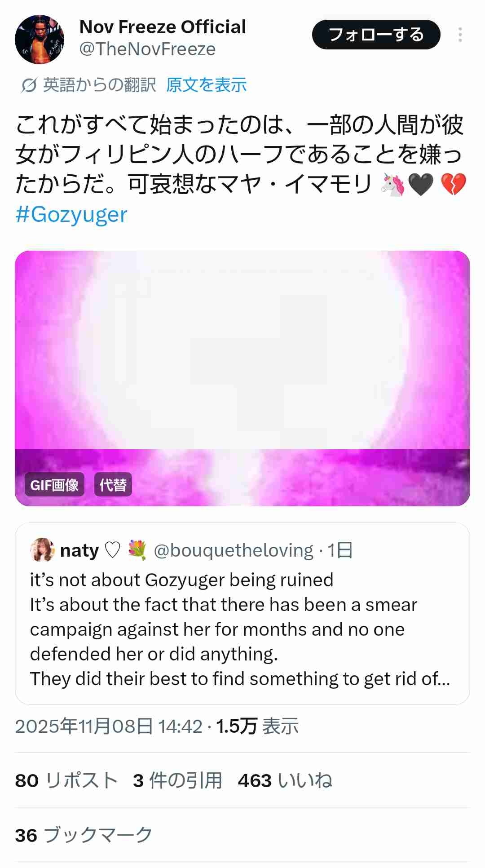Open the three-dot more options menu
Screen dimensions: 485x868
pos(460,35)
